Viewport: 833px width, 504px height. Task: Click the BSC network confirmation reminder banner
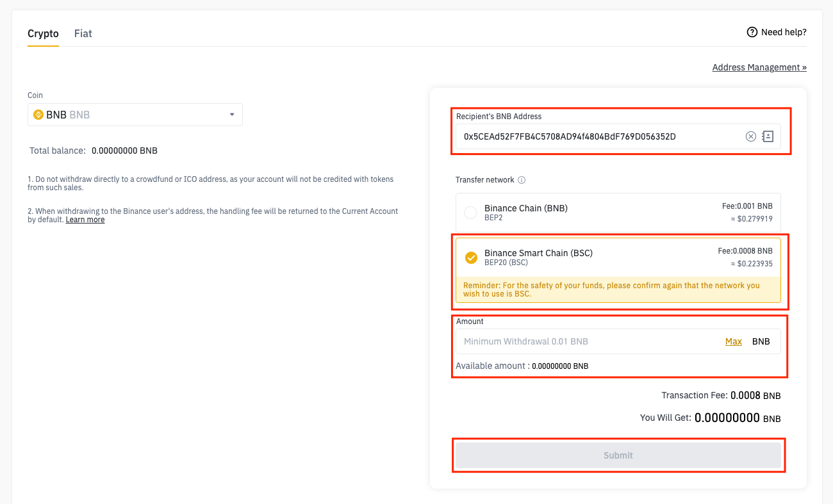click(x=618, y=289)
